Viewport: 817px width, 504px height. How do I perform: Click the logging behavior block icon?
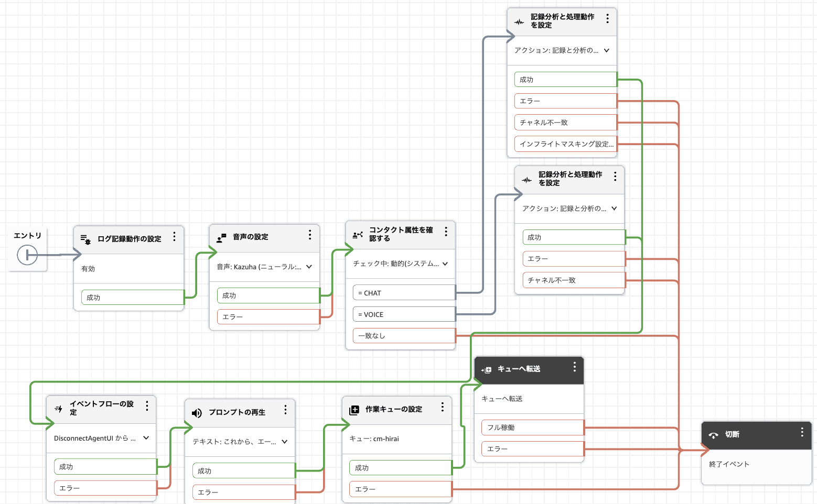[x=85, y=239]
